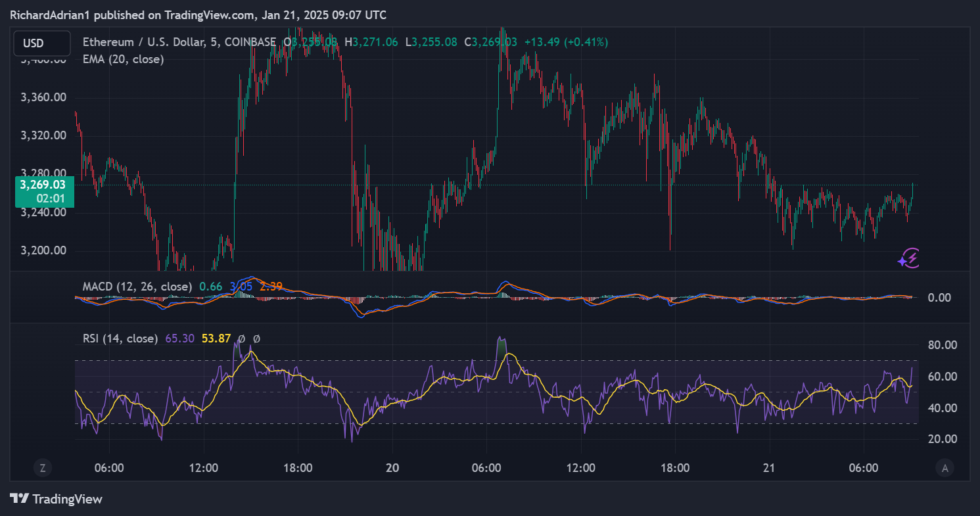Image resolution: width=980 pixels, height=516 pixels.
Task: Click the Z timezone button
Action: pyautogui.click(x=43, y=468)
